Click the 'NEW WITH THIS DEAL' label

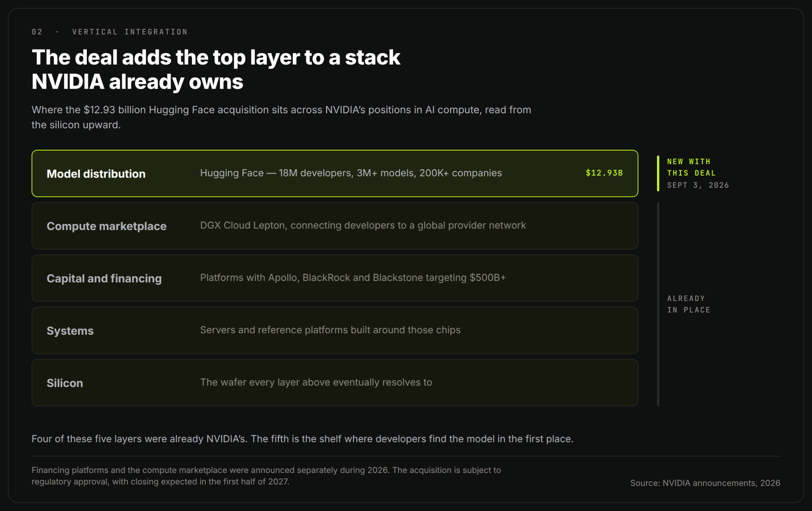point(691,168)
